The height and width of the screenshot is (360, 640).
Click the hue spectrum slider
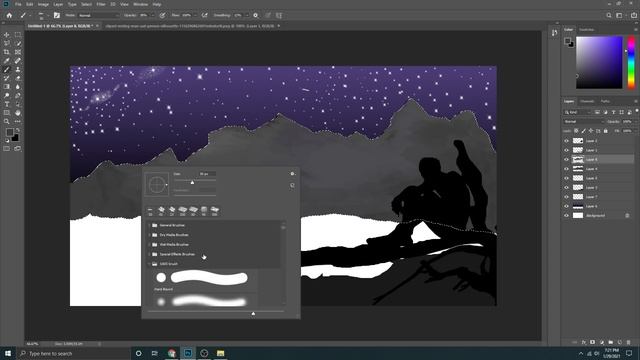(631, 62)
